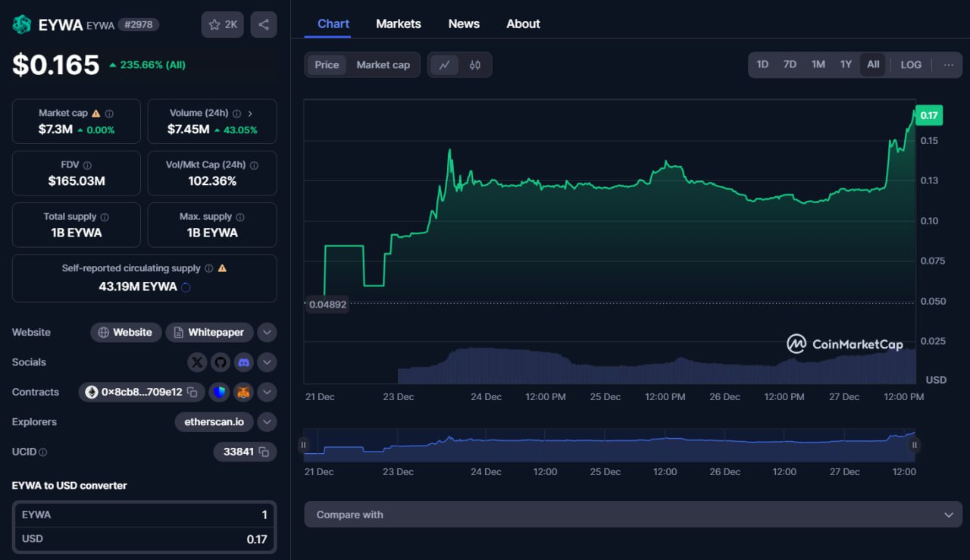Viewport: 970px width, 560px height.
Task: Open the UCID info icon
Action: click(42, 452)
